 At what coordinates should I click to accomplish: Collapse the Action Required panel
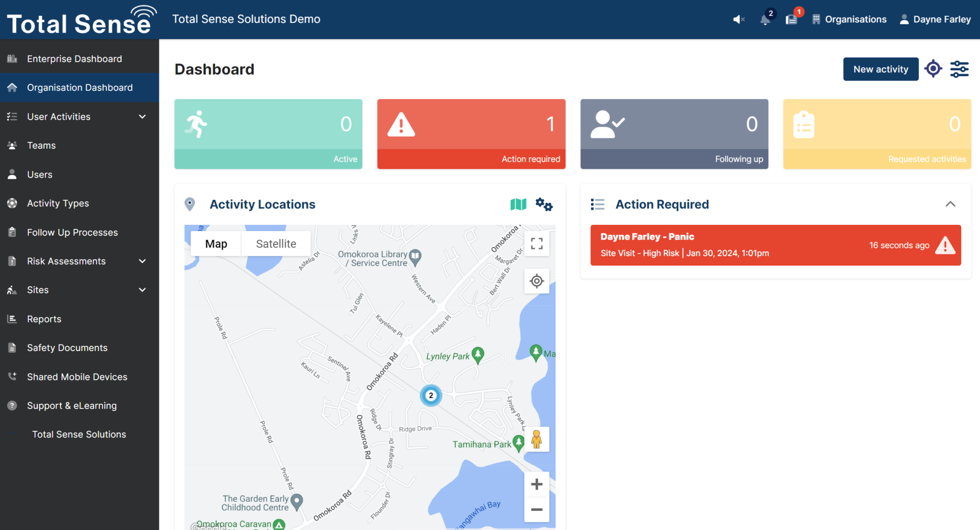click(950, 204)
